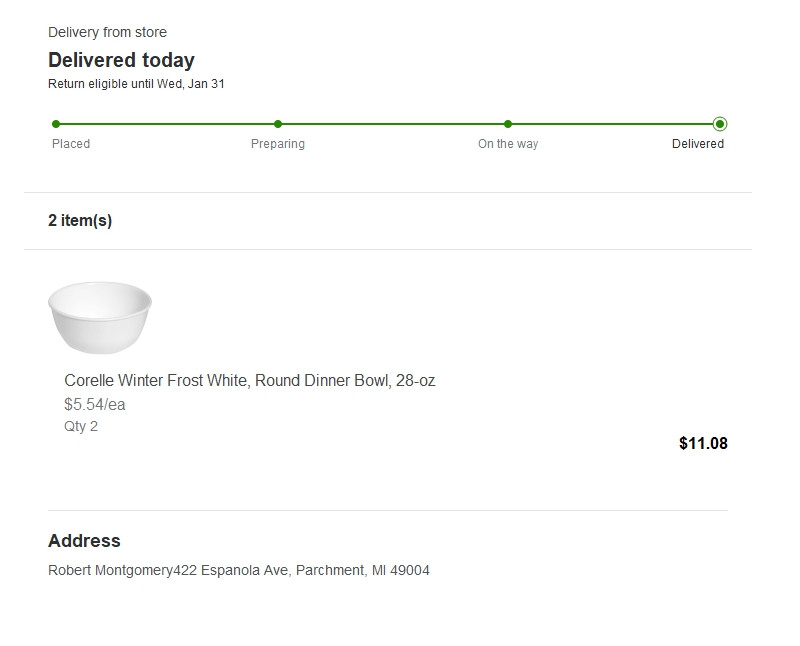Click the On the way step label

[x=508, y=144]
